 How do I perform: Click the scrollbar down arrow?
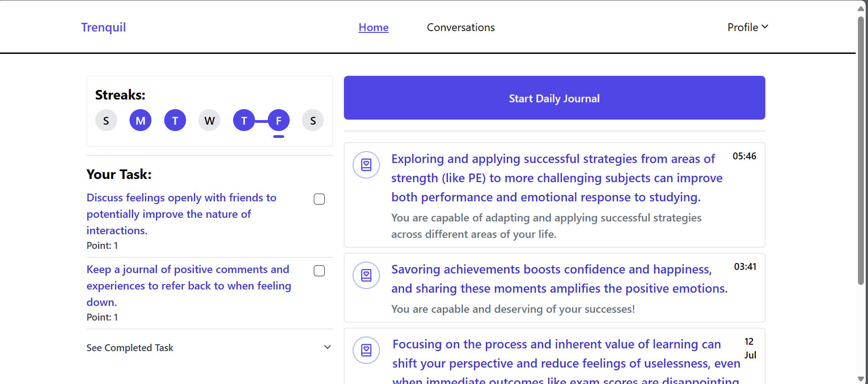coord(861,379)
